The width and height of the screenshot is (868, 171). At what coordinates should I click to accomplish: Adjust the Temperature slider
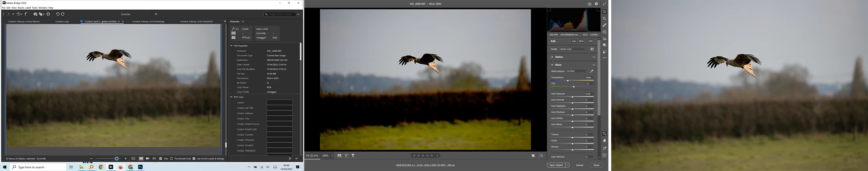click(x=568, y=81)
